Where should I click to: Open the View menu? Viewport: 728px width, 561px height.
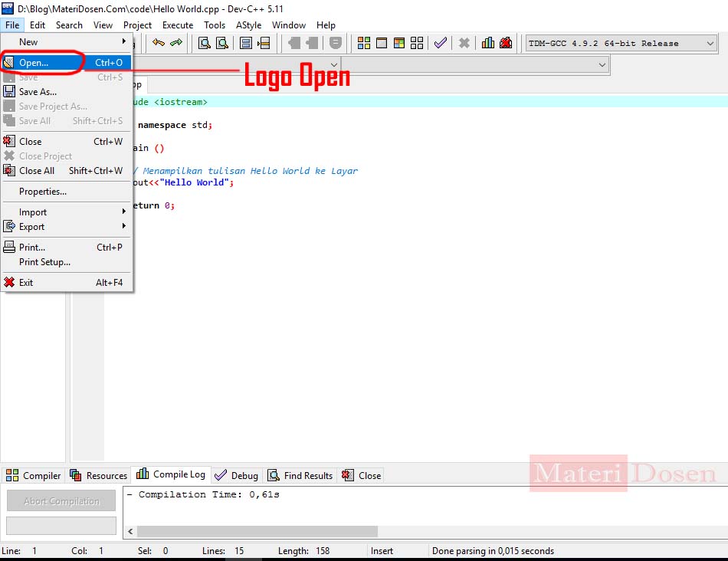(x=103, y=25)
